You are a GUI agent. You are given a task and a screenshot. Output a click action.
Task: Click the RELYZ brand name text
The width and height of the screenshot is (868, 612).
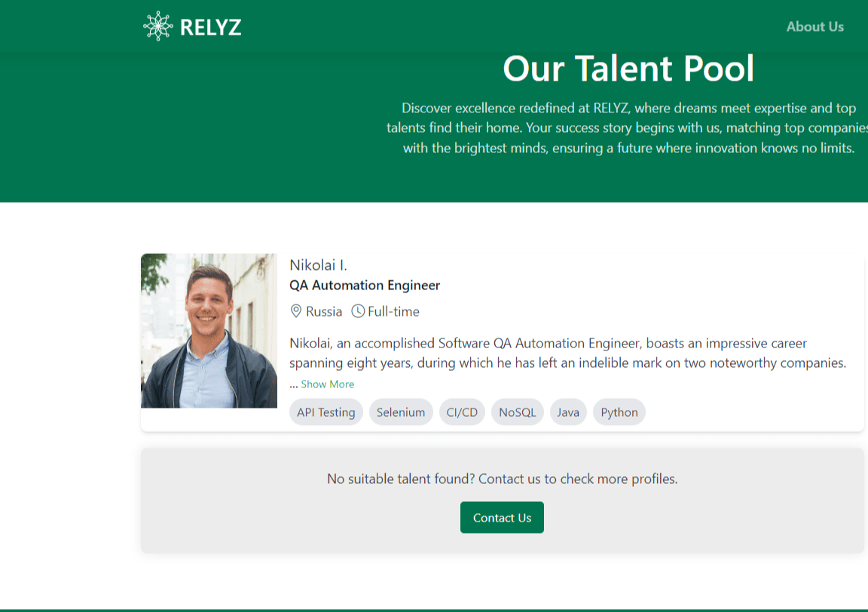[x=211, y=28]
